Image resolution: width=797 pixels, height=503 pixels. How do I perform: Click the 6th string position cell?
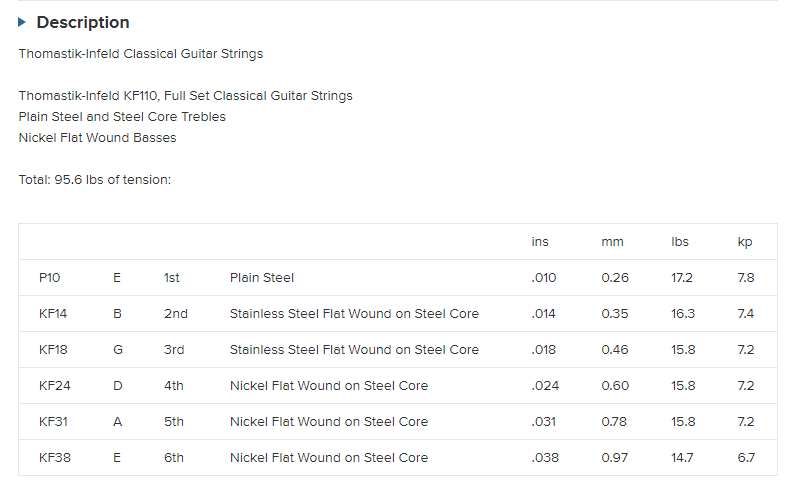coord(174,458)
